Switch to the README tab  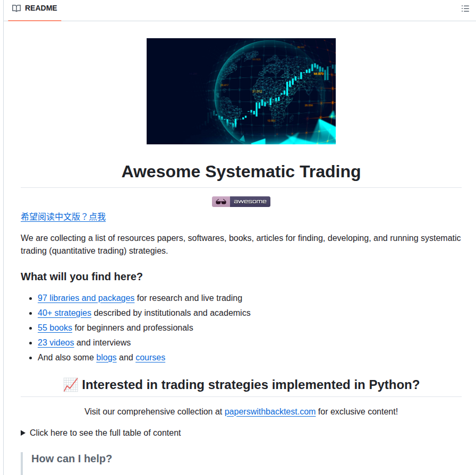[x=34, y=8]
